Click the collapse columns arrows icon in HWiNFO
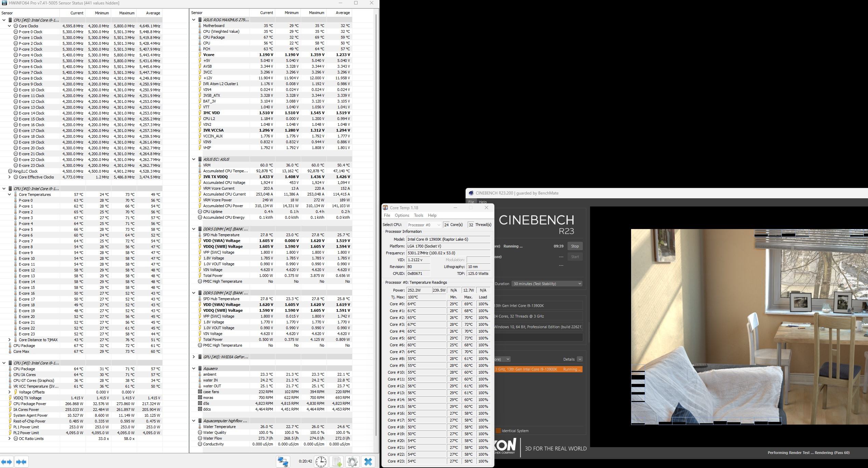The height and width of the screenshot is (468, 868). pyautogui.click(x=21, y=462)
